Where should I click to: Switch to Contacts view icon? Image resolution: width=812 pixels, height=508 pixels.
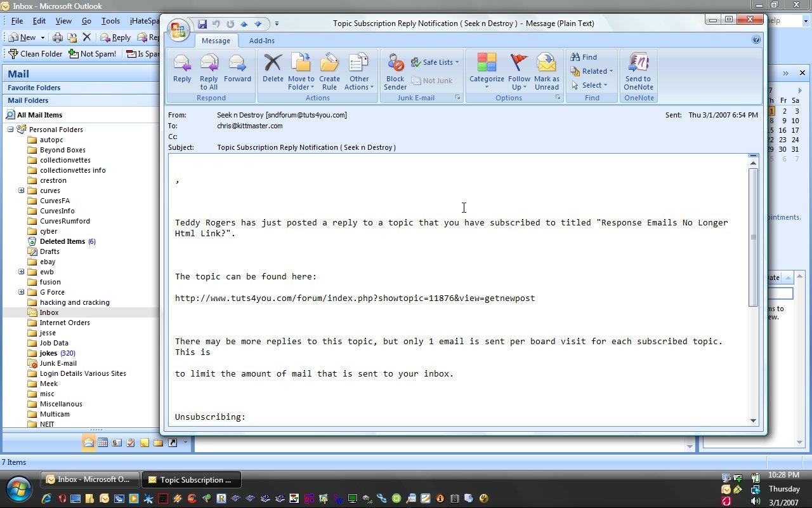[x=117, y=443]
